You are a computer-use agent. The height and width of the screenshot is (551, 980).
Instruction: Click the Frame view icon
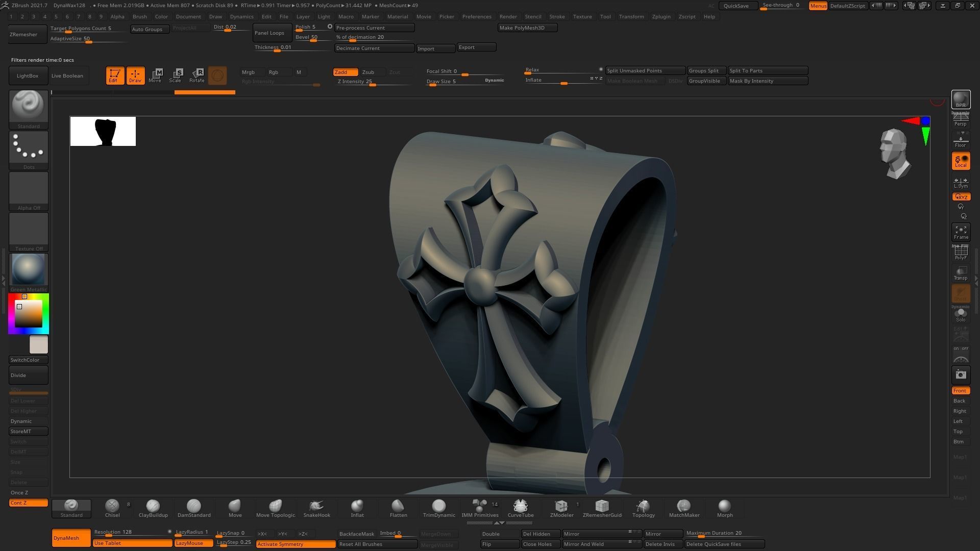(x=961, y=232)
